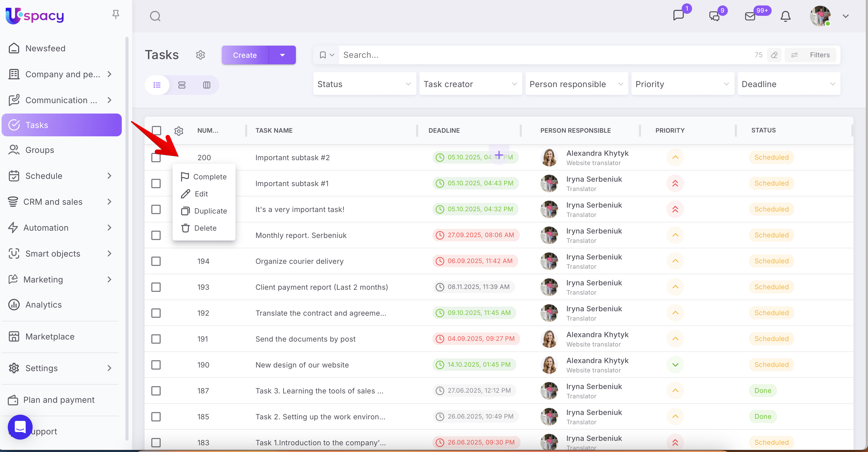
Task: Select checkbox for task 194 row
Action: (156, 261)
